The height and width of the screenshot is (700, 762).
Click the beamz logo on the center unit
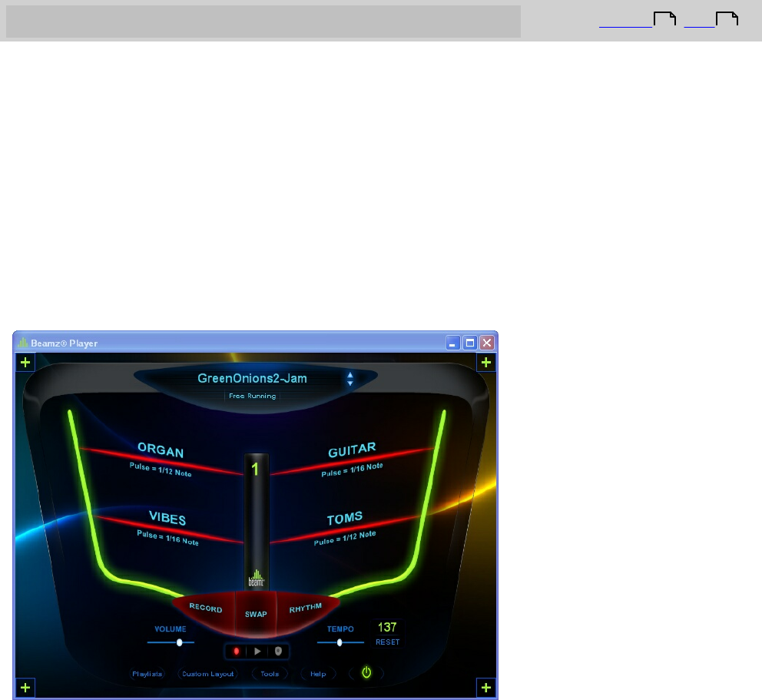tap(256, 579)
